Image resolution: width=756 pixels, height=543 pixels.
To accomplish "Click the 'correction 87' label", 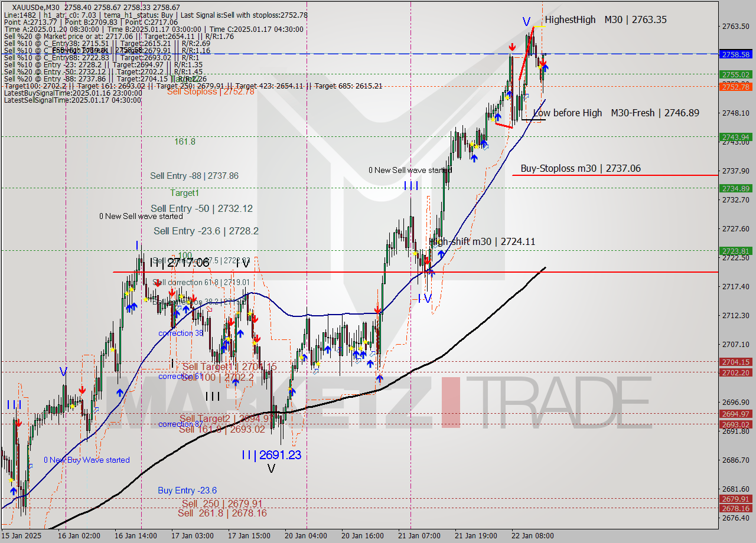I will (181, 424).
